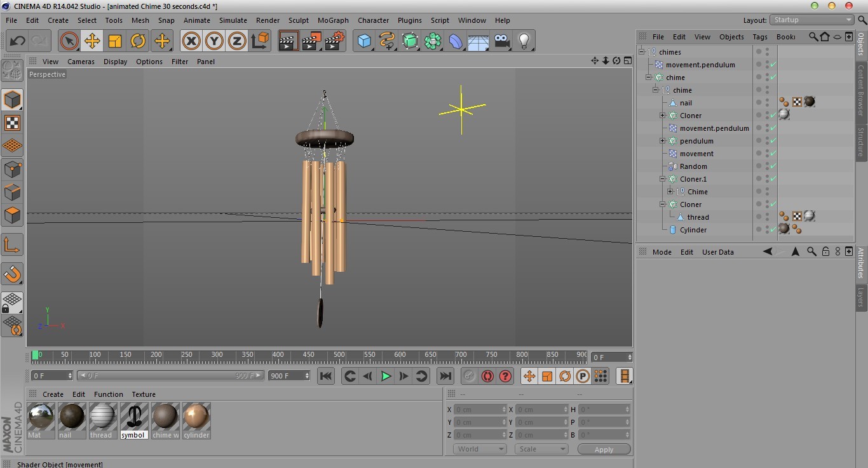Viewport: 868px width, 468px height.
Task: Select the Move tool in top toolbar
Action: (92, 41)
